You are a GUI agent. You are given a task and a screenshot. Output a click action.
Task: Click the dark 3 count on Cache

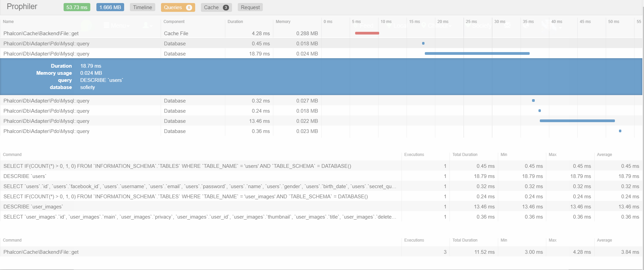[x=226, y=7]
